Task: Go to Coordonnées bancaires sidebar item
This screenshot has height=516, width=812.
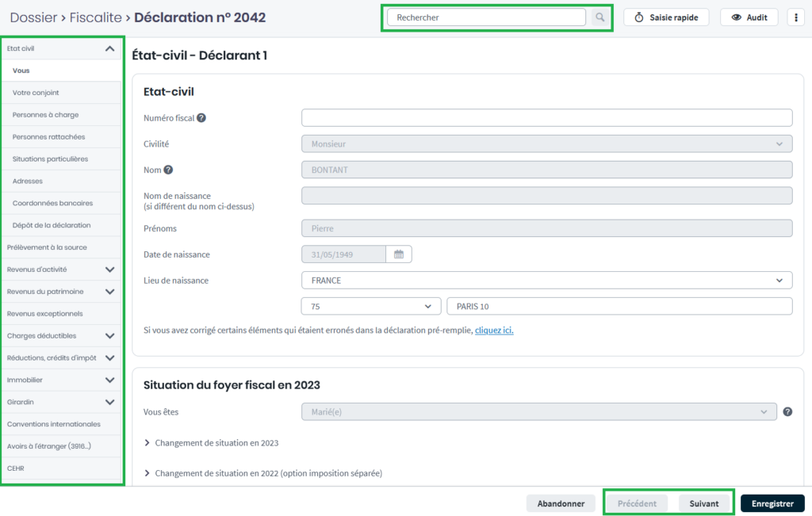Action: [x=52, y=203]
